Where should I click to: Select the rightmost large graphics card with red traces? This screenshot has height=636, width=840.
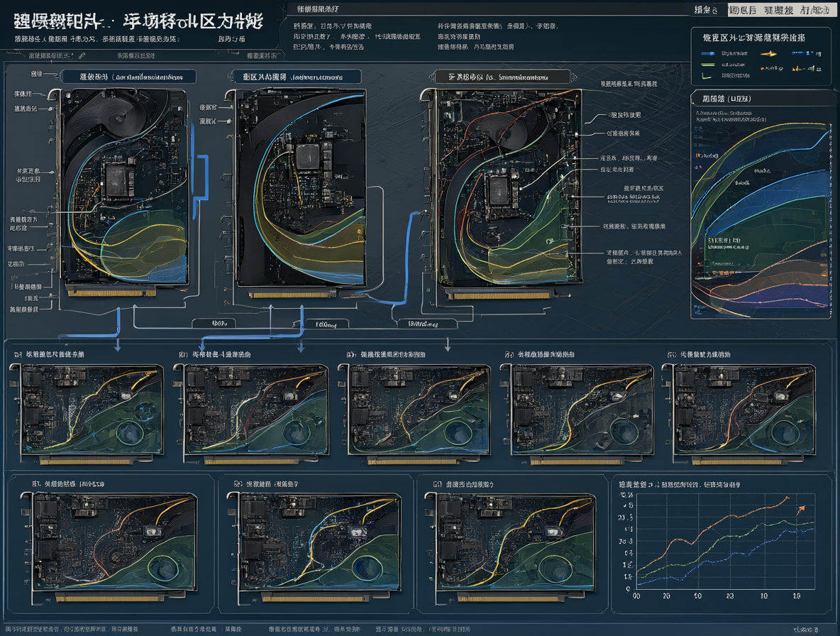(x=502, y=193)
